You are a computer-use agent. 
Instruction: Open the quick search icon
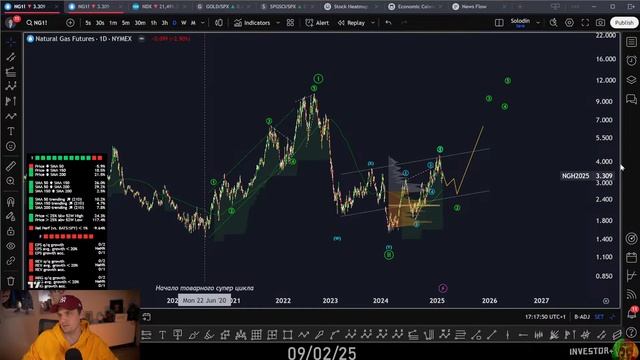(553, 23)
